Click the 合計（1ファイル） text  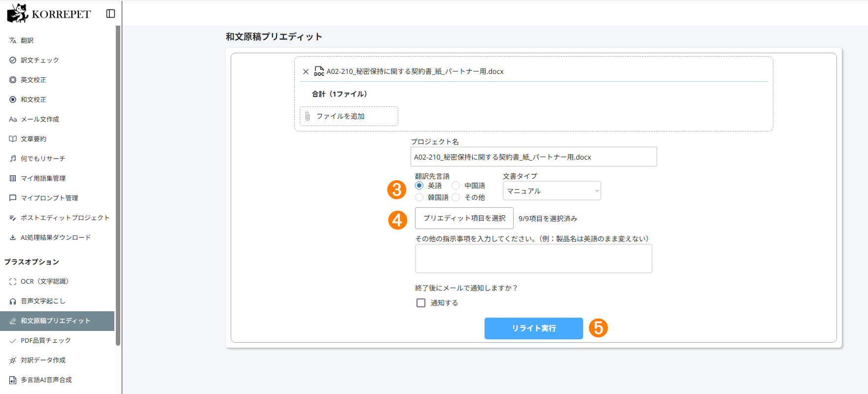340,94
